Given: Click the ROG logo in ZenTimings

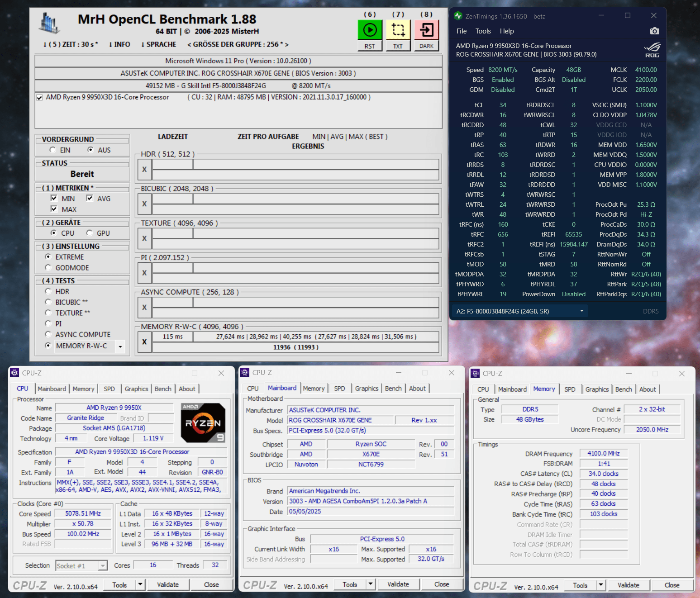Looking at the screenshot, I should (x=652, y=50).
